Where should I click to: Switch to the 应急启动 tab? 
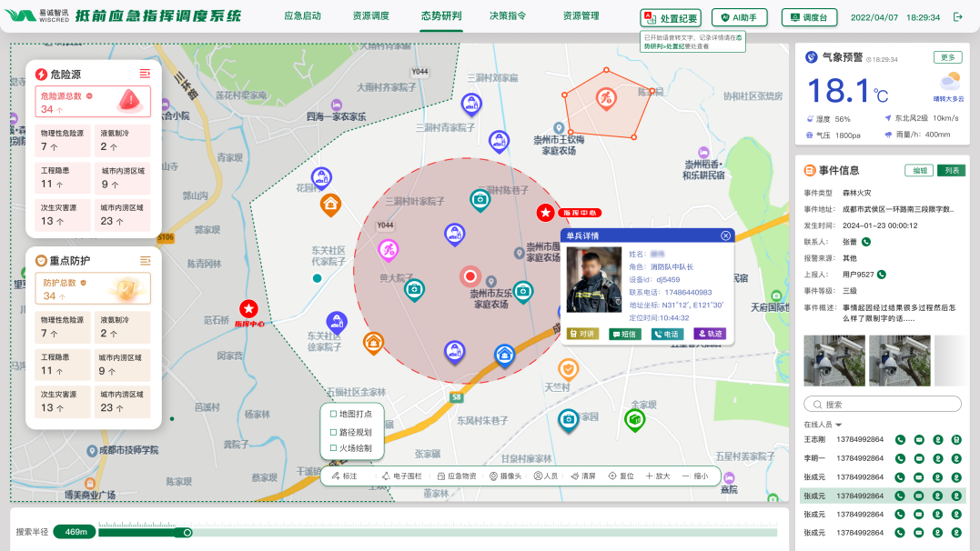point(302,15)
